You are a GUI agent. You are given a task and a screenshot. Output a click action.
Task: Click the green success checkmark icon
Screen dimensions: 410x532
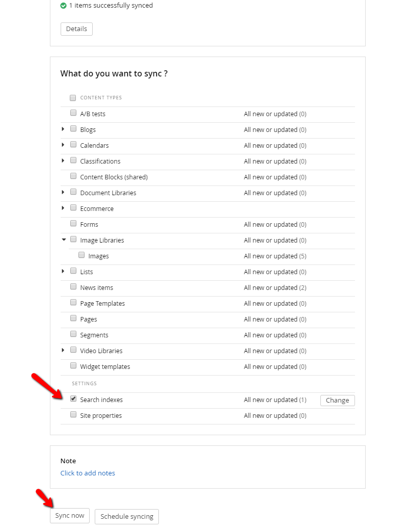(63, 6)
